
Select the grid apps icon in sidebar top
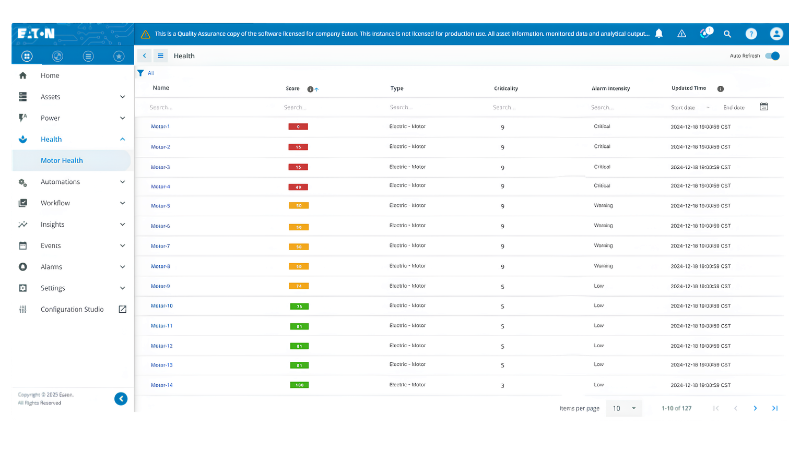point(27,56)
